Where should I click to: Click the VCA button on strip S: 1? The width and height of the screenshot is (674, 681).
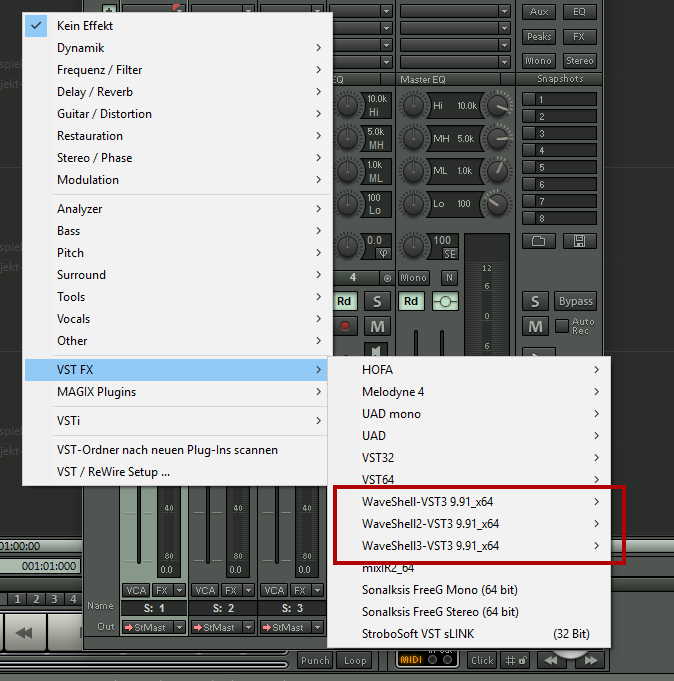pyautogui.click(x=136, y=590)
